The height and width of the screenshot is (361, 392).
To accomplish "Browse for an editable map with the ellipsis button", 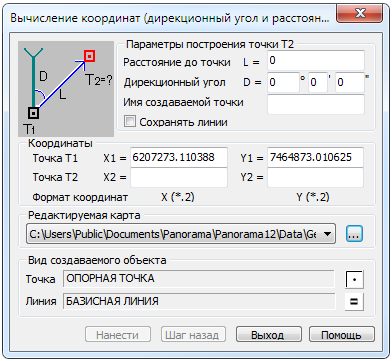I will coord(354,234).
